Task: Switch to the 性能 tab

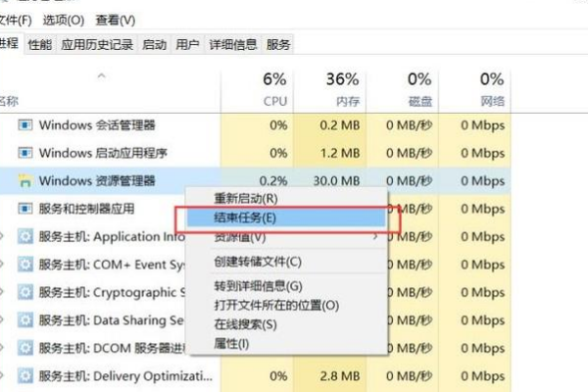Action: pyautogui.click(x=40, y=44)
